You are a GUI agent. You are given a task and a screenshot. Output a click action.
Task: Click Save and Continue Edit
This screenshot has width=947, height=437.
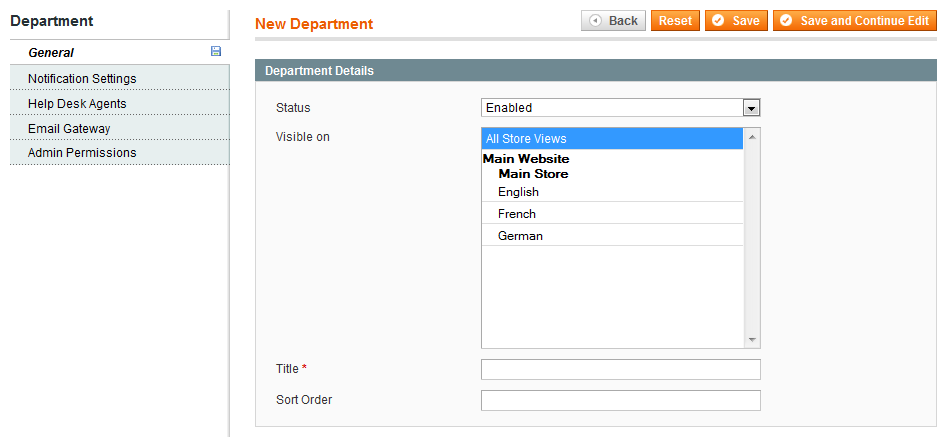tap(854, 21)
